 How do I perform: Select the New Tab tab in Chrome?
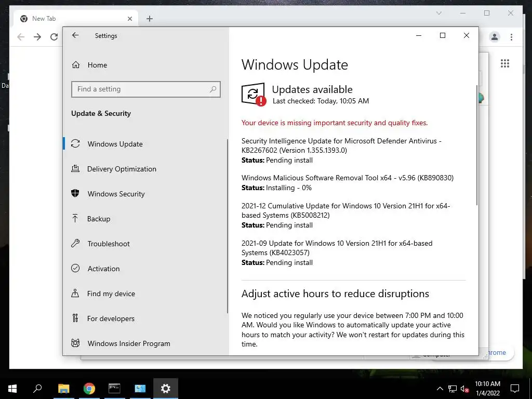tap(75, 19)
